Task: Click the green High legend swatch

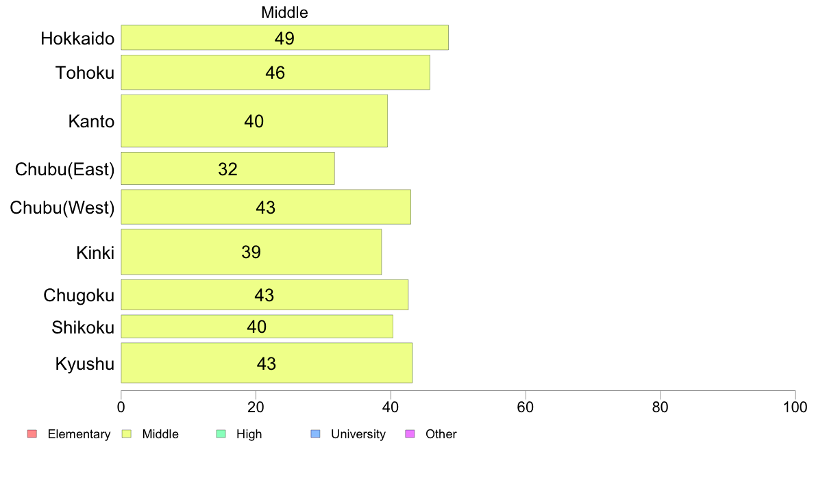Action: click(x=221, y=434)
